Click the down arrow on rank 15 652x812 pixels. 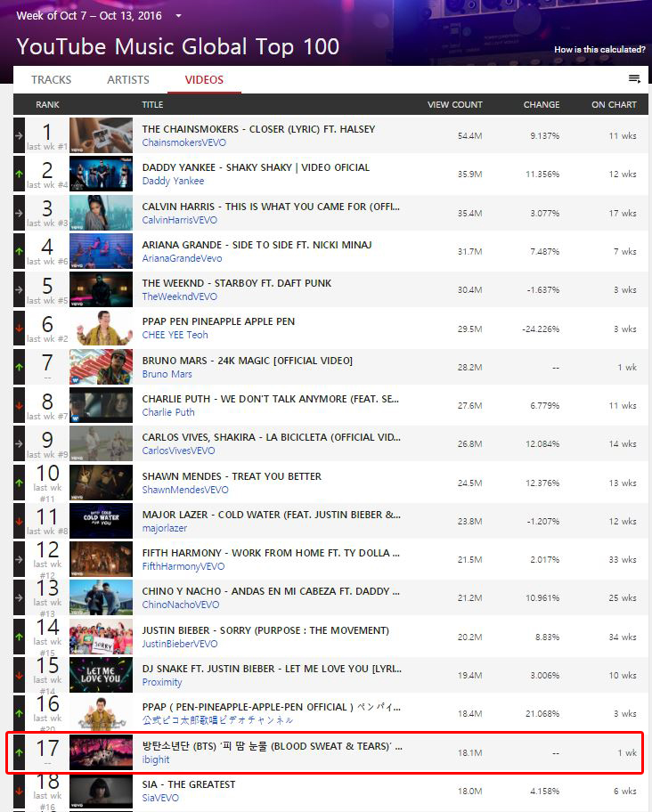pyautogui.click(x=20, y=675)
